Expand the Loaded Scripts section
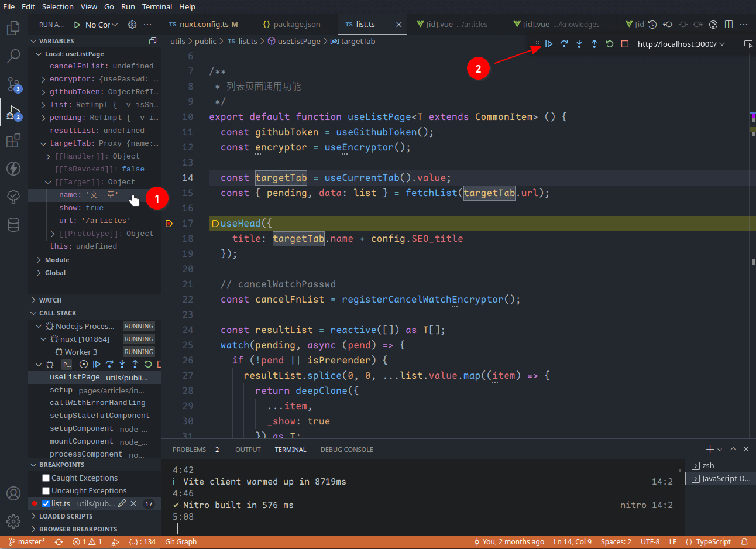Screen dimensions: 756x549 66,516
